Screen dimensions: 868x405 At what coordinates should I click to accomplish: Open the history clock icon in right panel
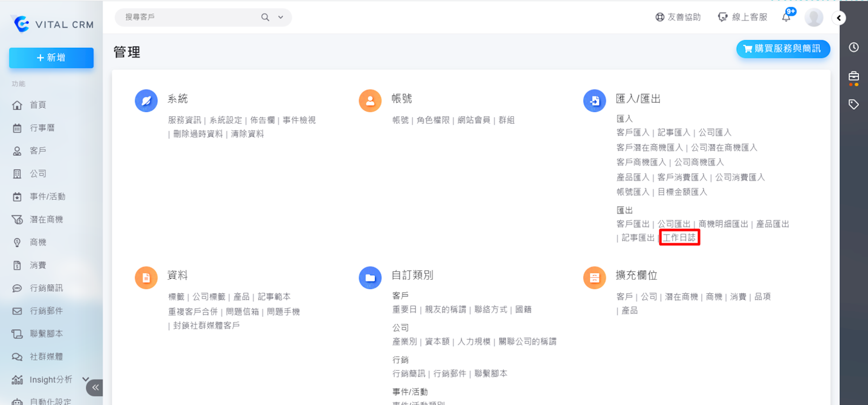[x=854, y=47]
